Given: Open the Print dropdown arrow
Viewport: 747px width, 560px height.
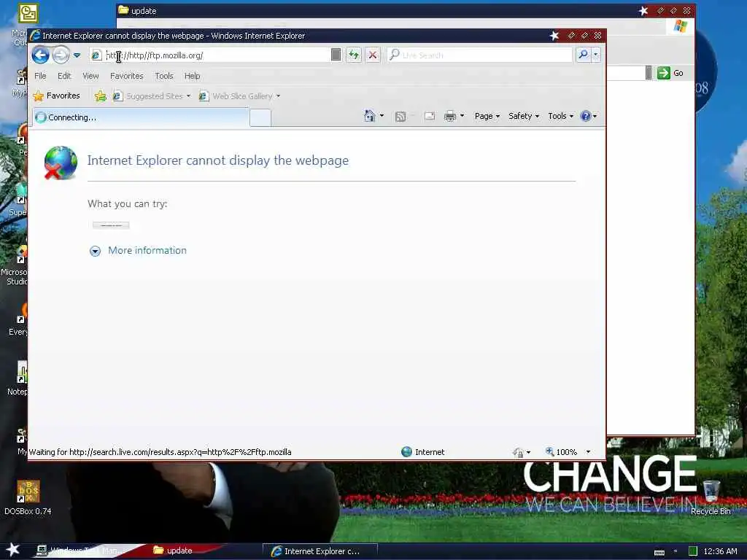Looking at the screenshot, I should [x=462, y=116].
